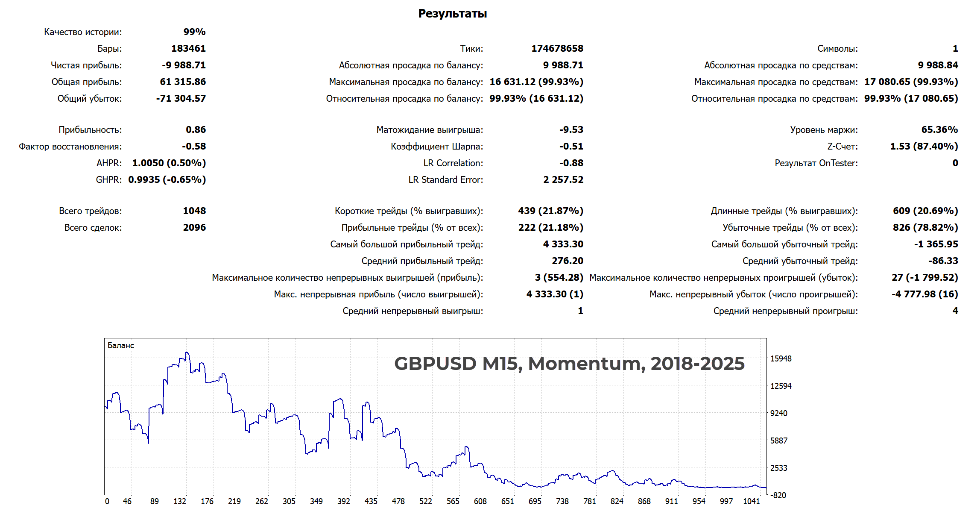
Task: Click the GBPUSD M15 Momentum chart title
Action: [569, 364]
